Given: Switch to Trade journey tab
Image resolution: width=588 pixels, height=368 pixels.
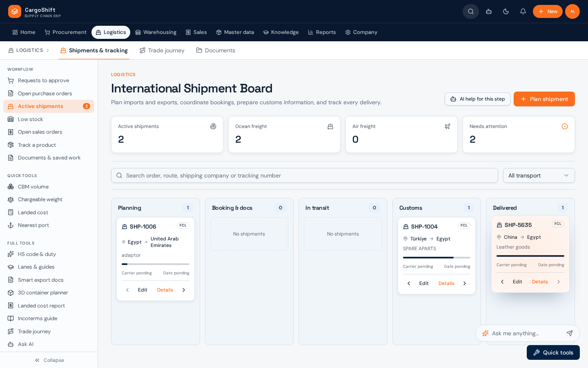Looking at the screenshot, I should click(x=162, y=50).
